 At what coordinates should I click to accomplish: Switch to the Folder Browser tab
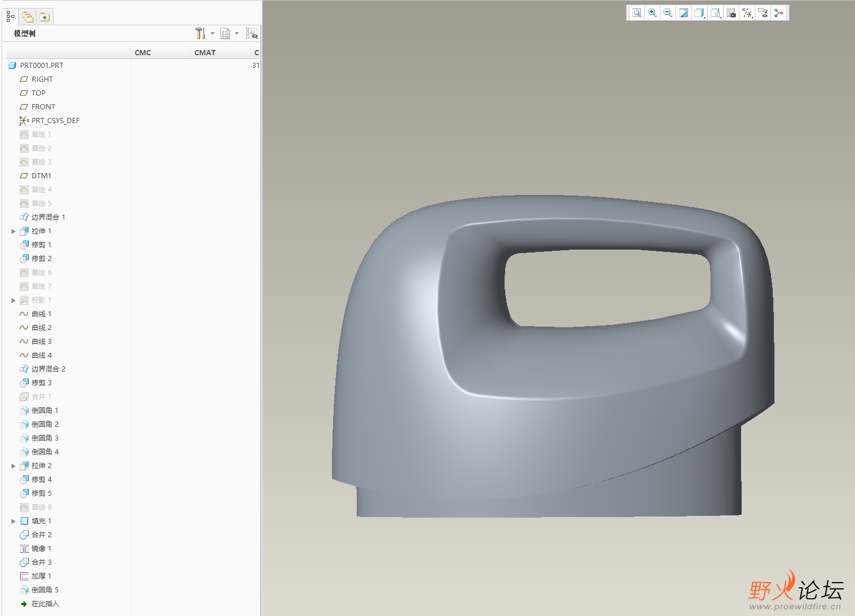(28, 17)
